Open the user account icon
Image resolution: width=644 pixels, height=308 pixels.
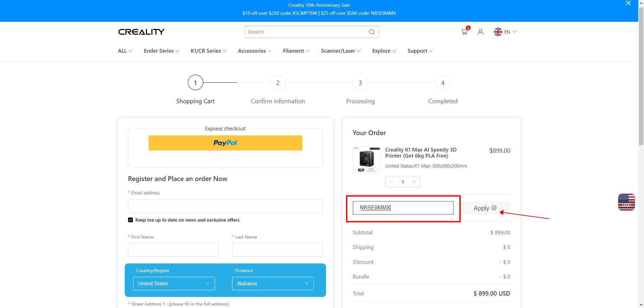(480, 32)
